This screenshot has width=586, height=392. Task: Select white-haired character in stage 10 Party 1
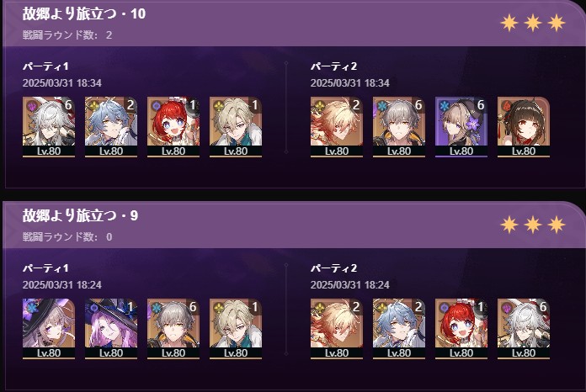pyautogui.click(x=49, y=127)
